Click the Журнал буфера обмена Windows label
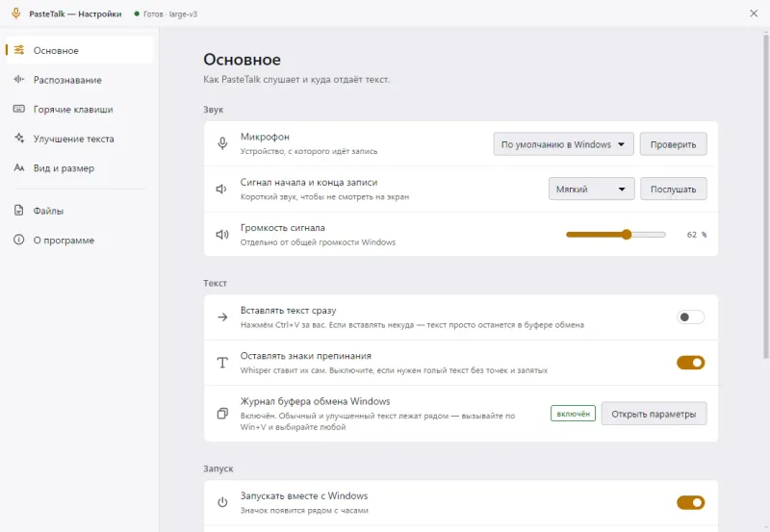This screenshot has width=770, height=532. [315, 401]
